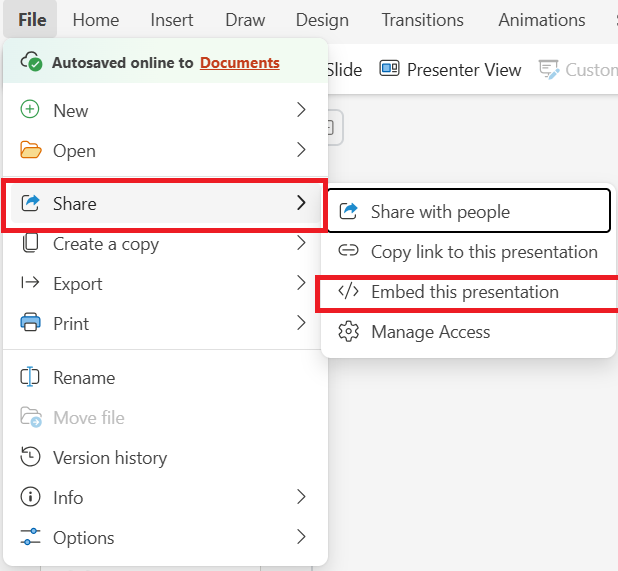Open the Design ribbon tab
The width and height of the screenshot is (618, 571).
(x=322, y=20)
